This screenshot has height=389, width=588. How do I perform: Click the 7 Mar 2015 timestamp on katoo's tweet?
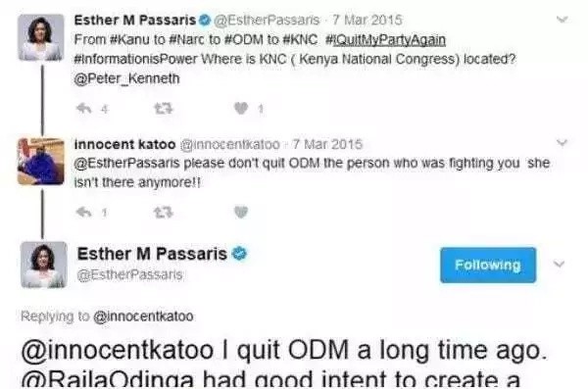(x=327, y=144)
